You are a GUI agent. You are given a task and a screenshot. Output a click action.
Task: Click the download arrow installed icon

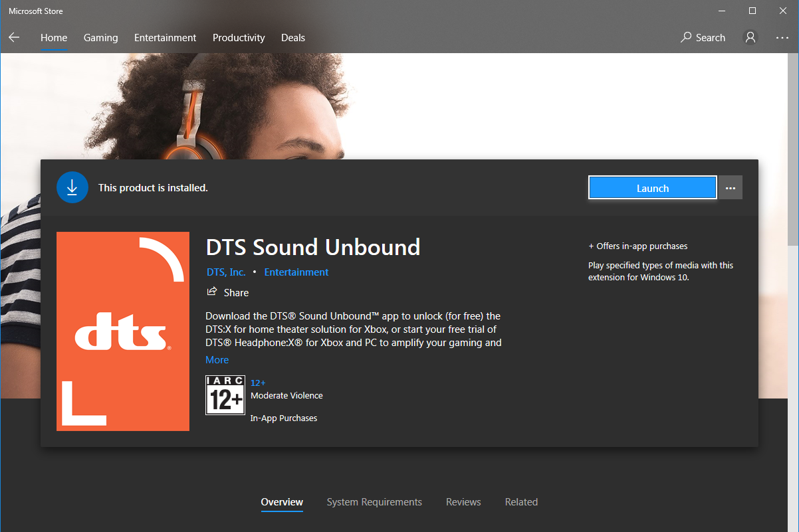[72, 187]
